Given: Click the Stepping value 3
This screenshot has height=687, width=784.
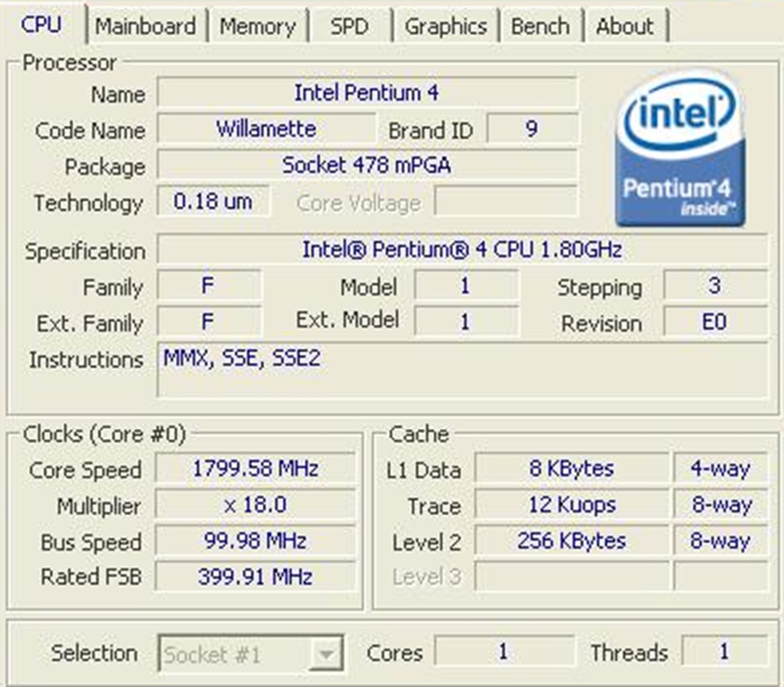Looking at the screenshot, I should point(715,285).
